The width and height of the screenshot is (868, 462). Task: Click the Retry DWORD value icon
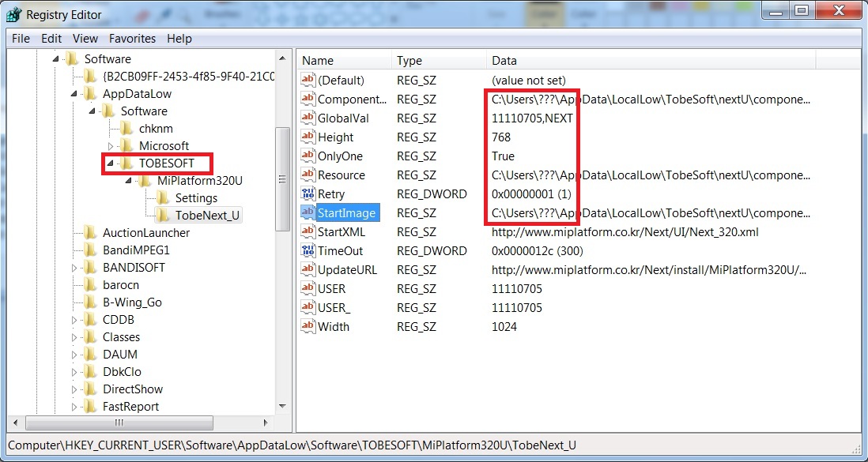[308, 194]
